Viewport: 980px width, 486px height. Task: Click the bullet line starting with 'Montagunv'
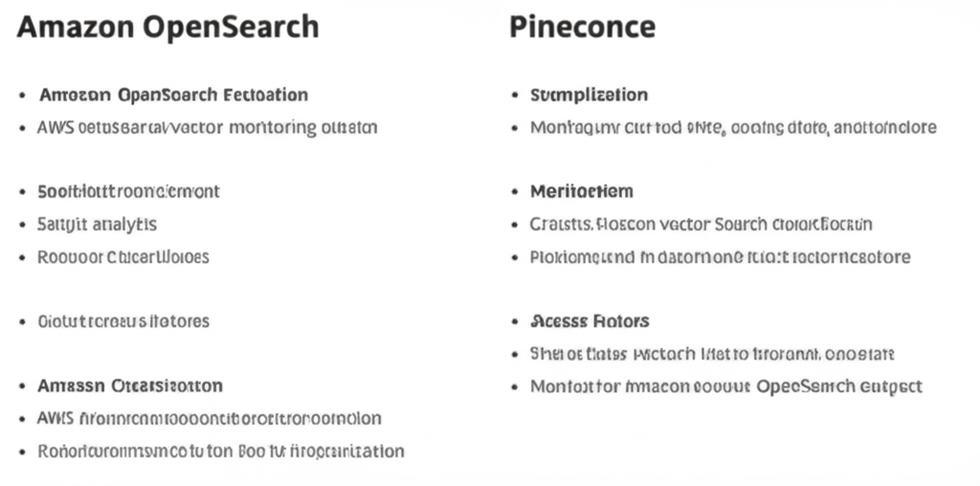(x=733, y=127)
